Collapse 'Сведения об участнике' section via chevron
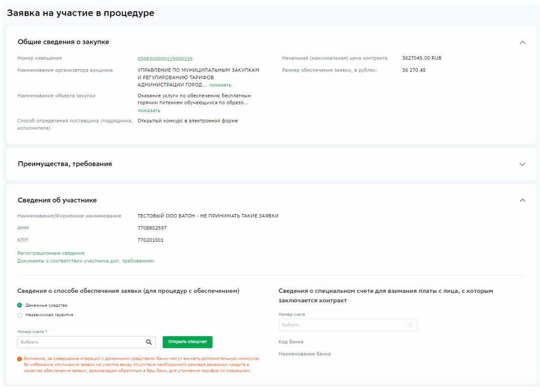The height and width of the screenshot is (392, 540). pyautogui.click(x=522, y=200)
